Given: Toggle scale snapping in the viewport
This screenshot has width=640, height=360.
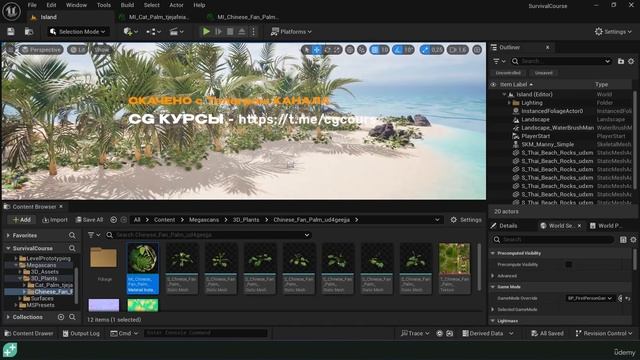Looking at the screenshot, I should [425, 50].
